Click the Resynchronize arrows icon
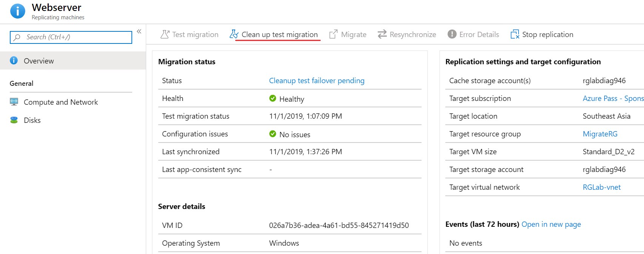The height and width of the screenshot is (254, 644). [382, 34]
